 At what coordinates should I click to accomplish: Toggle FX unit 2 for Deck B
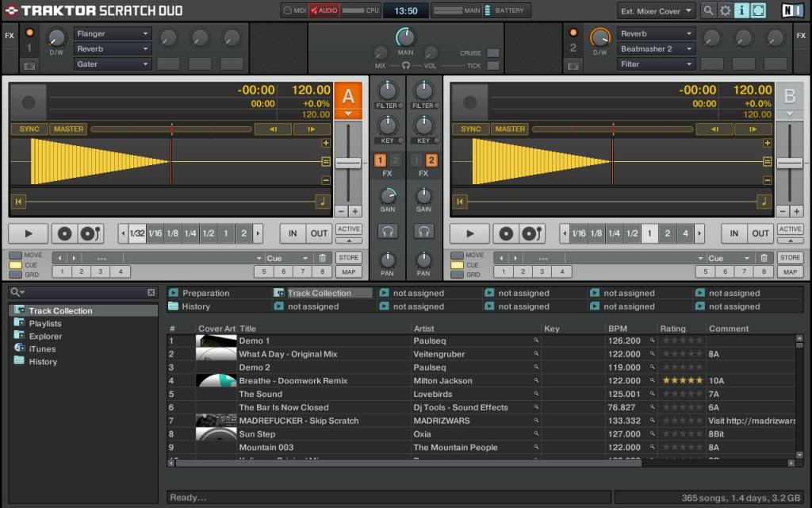pyautogui.click(x=431, y=160)
